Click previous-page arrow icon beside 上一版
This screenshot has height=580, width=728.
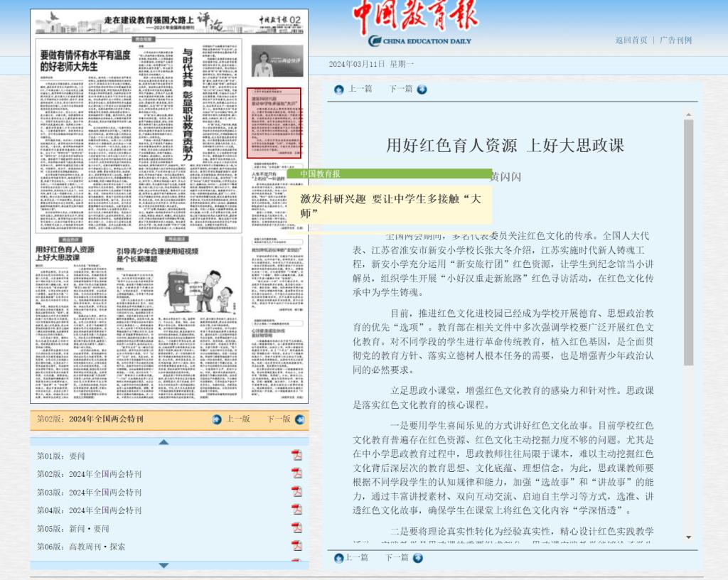click(x=217, y=419)
